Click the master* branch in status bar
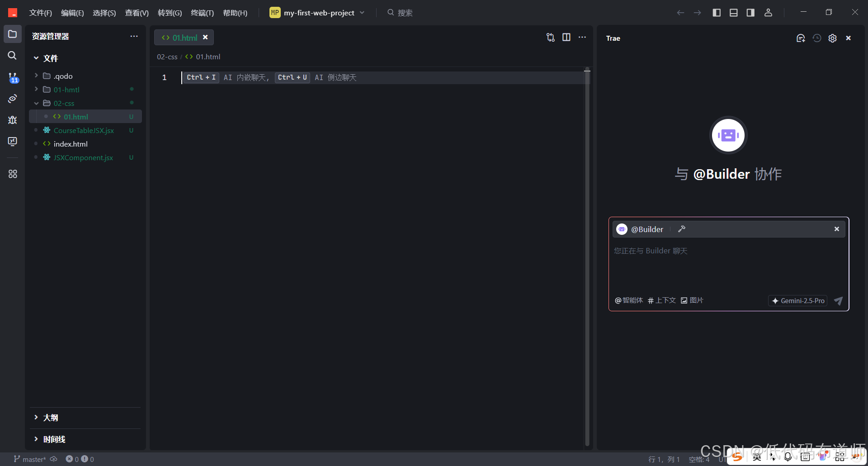 30,459
